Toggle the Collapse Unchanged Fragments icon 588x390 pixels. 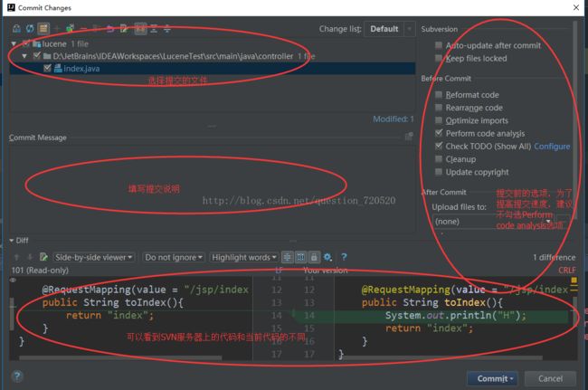[288, 257]
